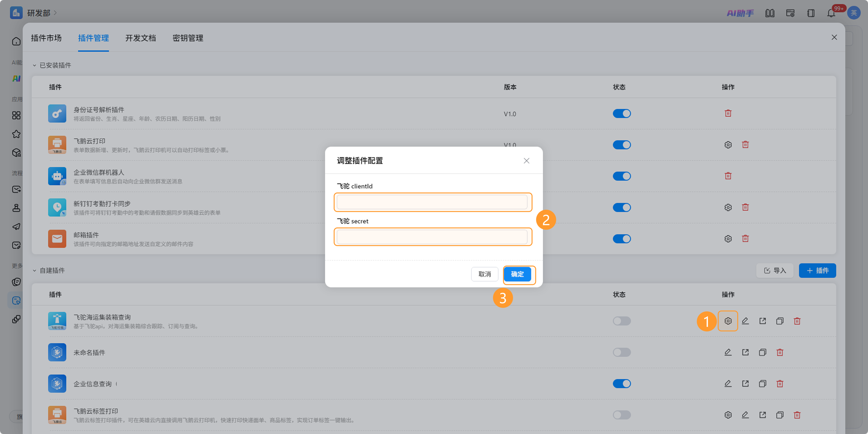Turn off 企业信息查询 status switch

621,383
